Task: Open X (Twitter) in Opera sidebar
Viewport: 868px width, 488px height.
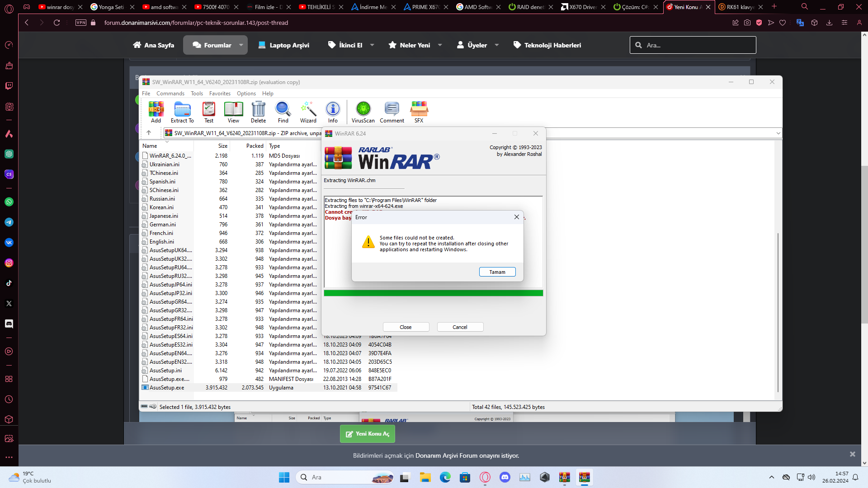Action: [9, 304]
